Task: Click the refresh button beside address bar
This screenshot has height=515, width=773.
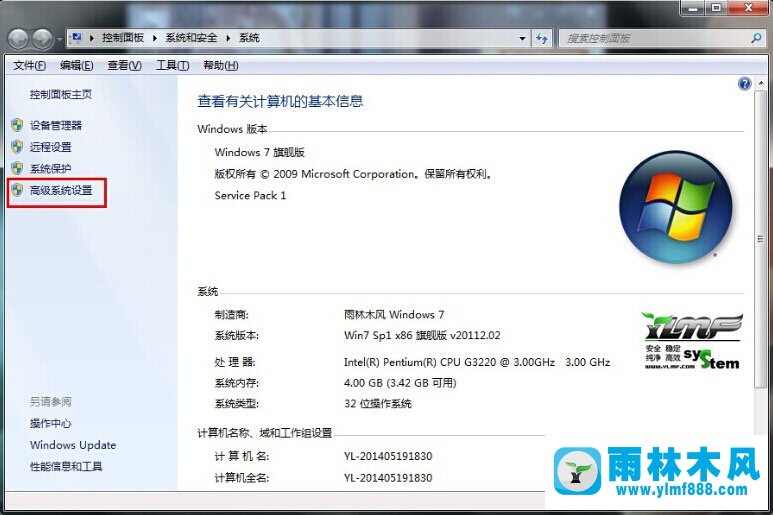Action: 541,38
